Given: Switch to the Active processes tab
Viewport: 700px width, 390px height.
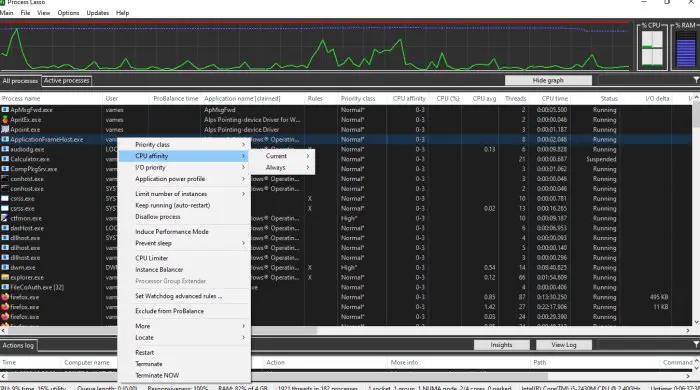Looking at the screenshot, I should click(67, 81).
